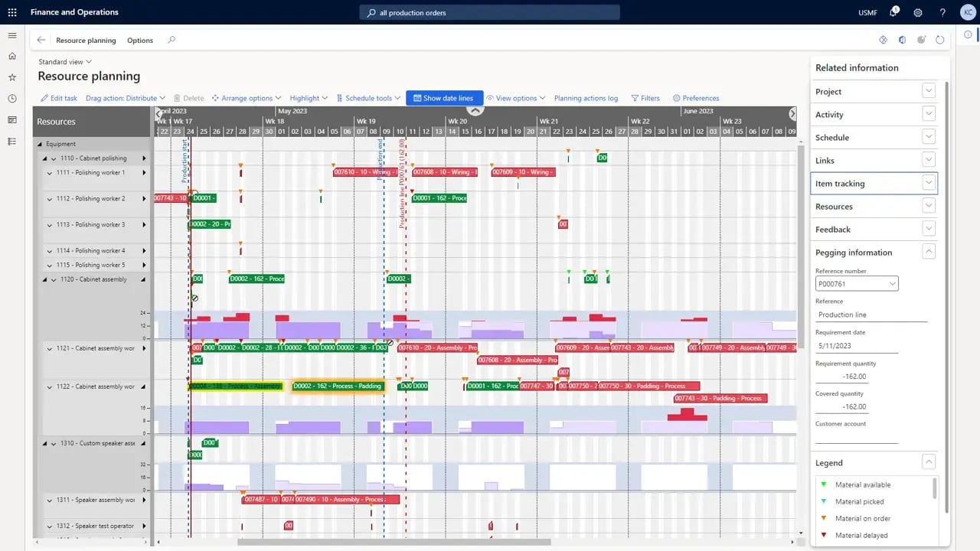The height and width of the screenshot is (551, 980).
Task: Expand the Activity section in Related information
Action: click(928, 114)
